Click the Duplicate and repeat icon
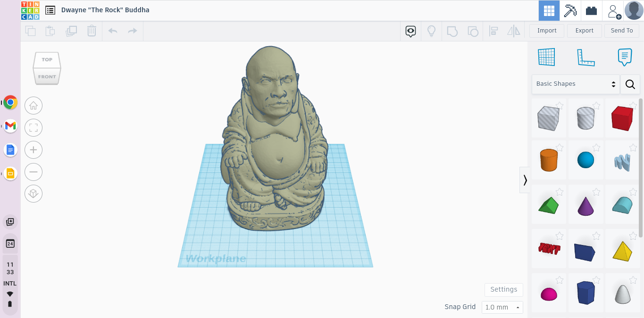The image size is (644, 318). [71, 31]
